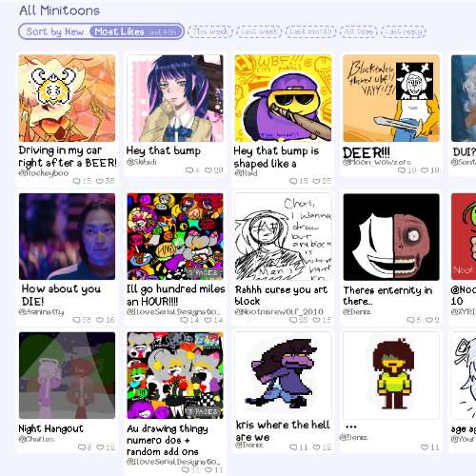476x476 pixels.
Task: Select the Last reply filter
Action: 404,31
